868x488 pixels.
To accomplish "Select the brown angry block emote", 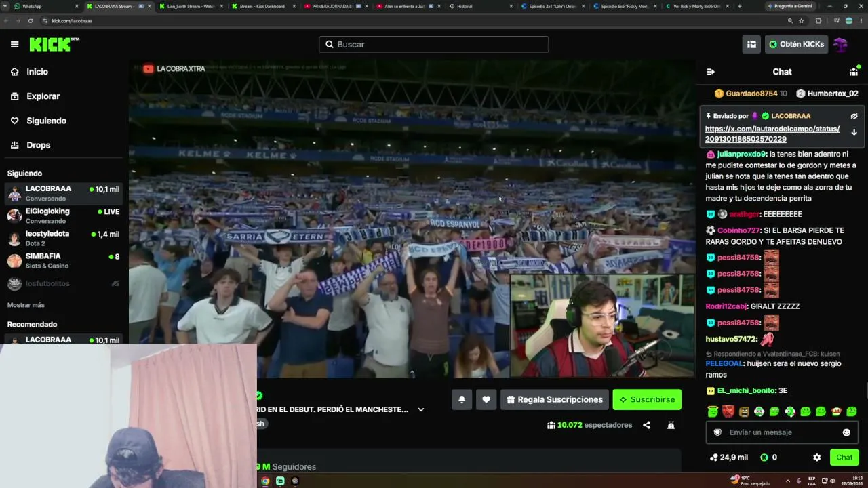I will (x=743, y=411).
